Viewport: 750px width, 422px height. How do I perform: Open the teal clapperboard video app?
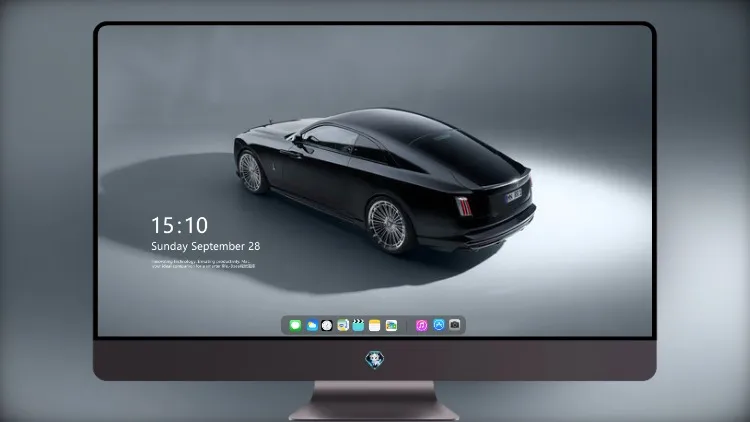coord(358,325)
